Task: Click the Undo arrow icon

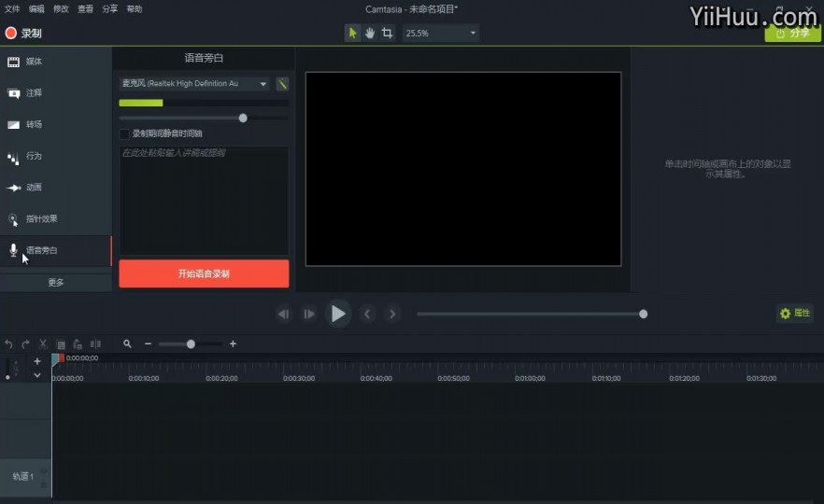Action: (x=9, y=344)
